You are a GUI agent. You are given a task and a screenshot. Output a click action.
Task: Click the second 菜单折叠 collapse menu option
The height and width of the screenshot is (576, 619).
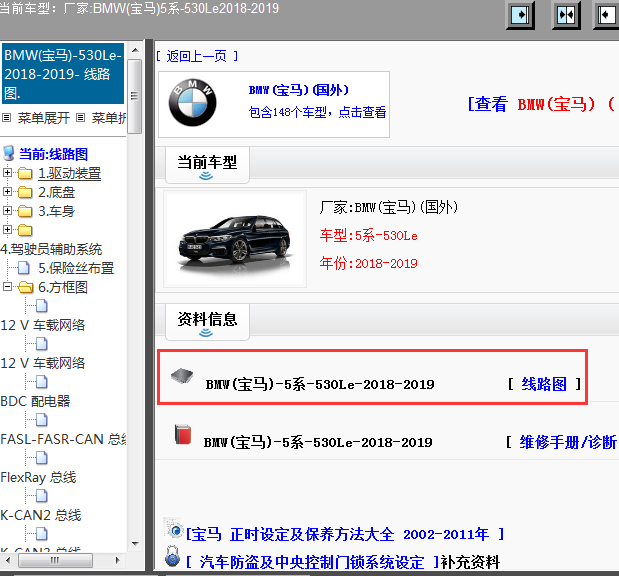(x=109, y=118)
